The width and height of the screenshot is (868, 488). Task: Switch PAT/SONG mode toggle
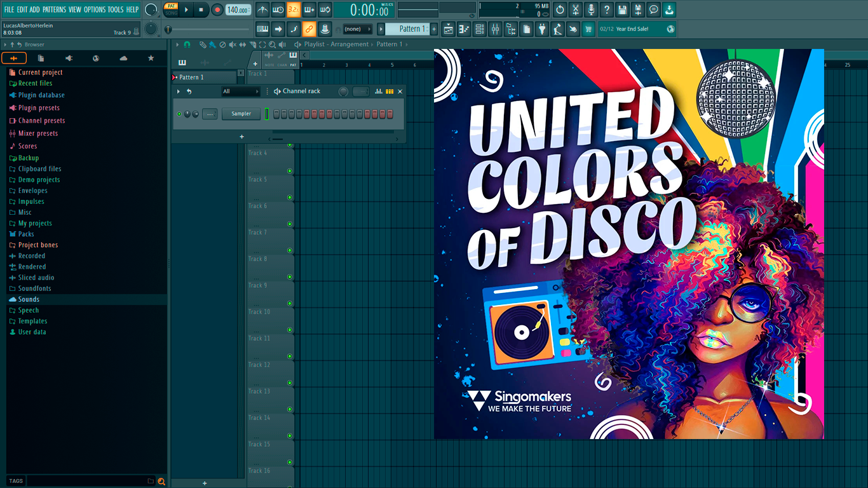point(171,9)
